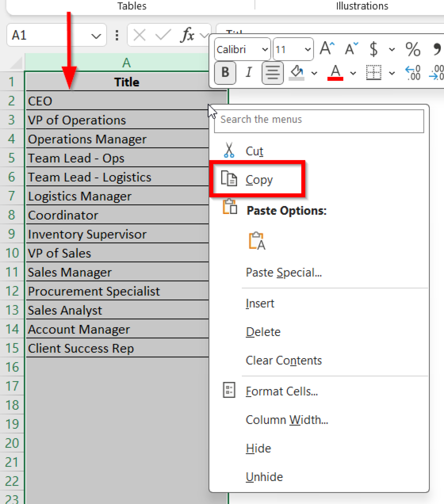Open the Calibri font dropdown
Screen dimensions: 444x504
click(x=265, y=49)
